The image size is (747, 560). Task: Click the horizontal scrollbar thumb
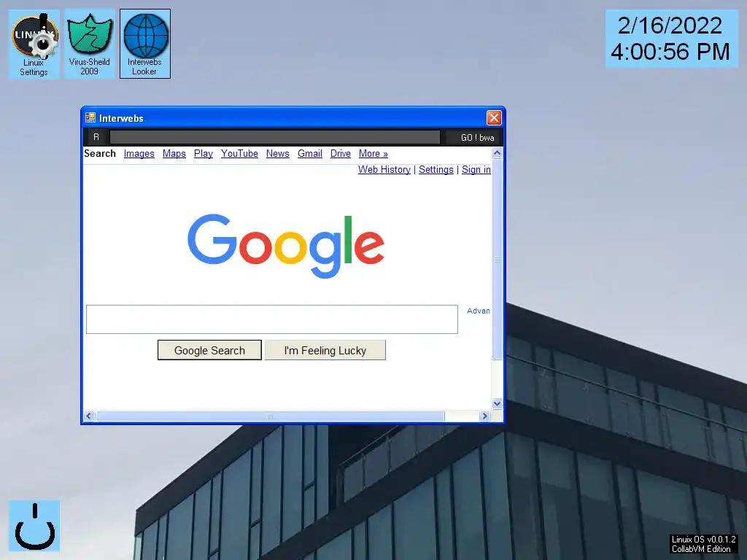(x=270, y=416)
